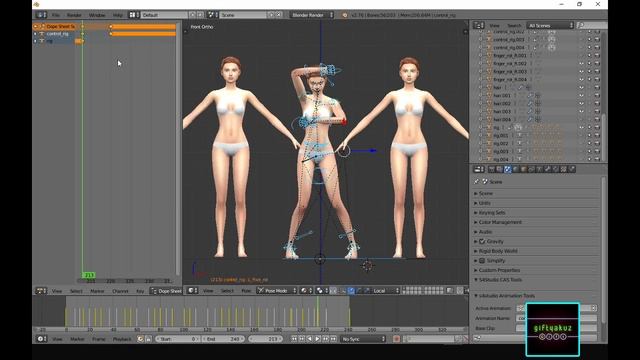
Task: Open the 3D view Pose menu
Action: 246,291
